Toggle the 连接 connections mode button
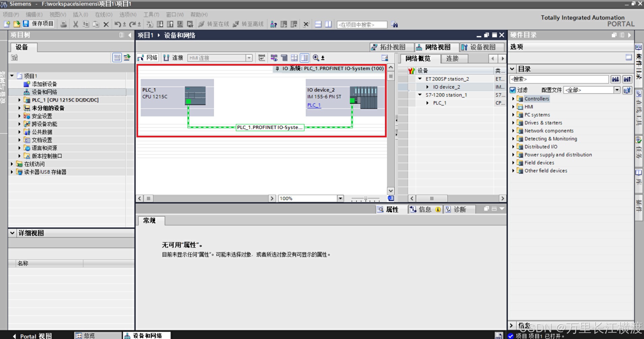Screen dimensions: 644x339 pyautogui.click(x=173, y=58)
